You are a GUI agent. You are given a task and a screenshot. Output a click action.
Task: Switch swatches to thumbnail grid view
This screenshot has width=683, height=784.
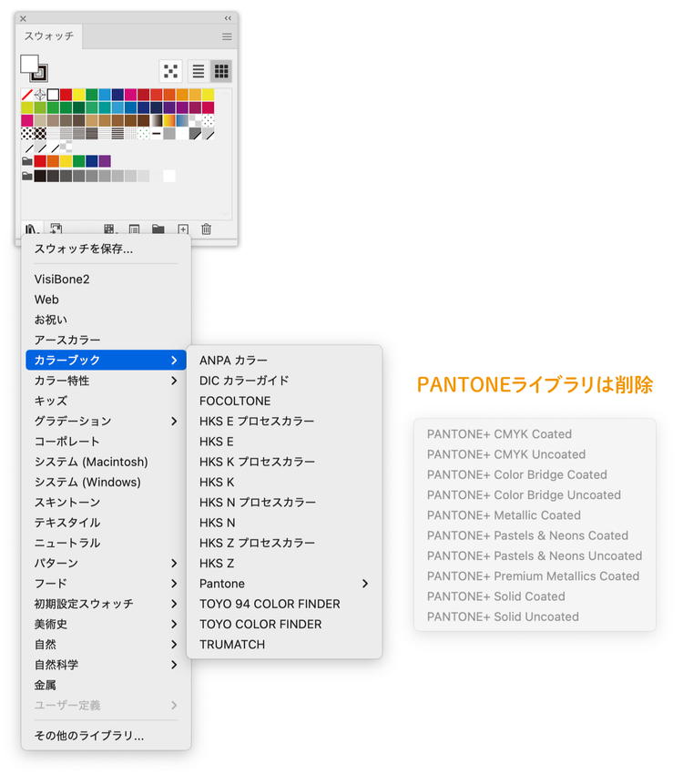[221, 71]
